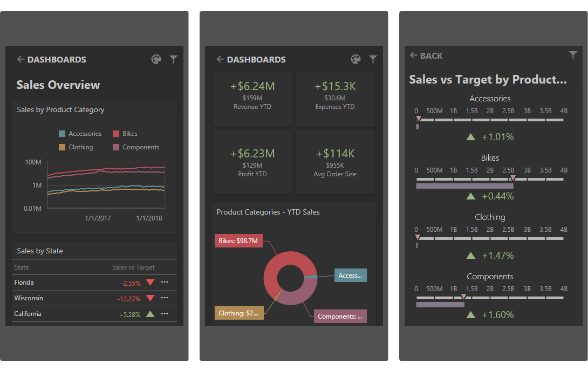Click the Components bullet gauge bar

[440, 305]
